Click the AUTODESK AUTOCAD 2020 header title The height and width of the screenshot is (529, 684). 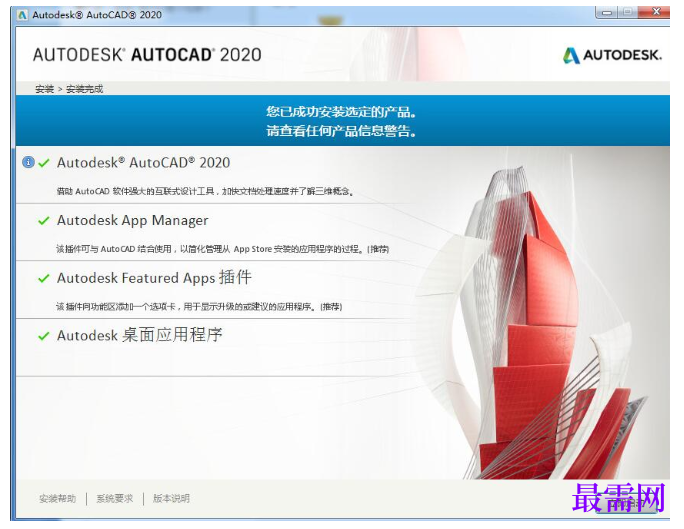(147, 55)
